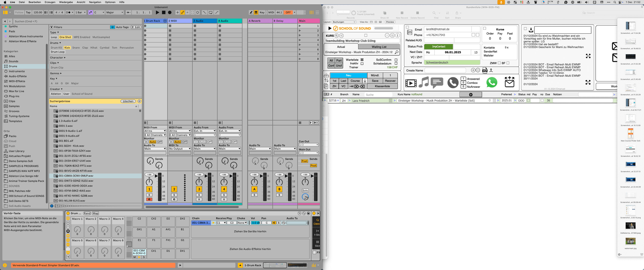Click the Klassenliste button
Screen dimensions: 644x270
click(382, 86)
